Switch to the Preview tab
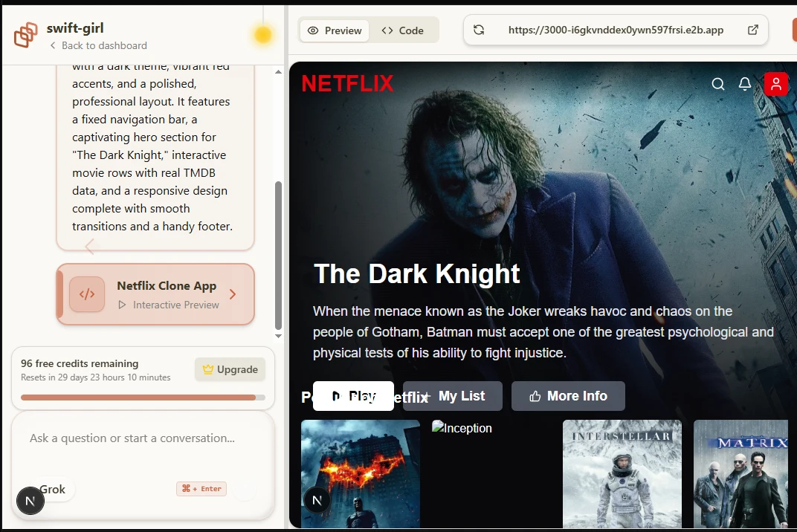This screenshot has width=797, height=532. 335,30
